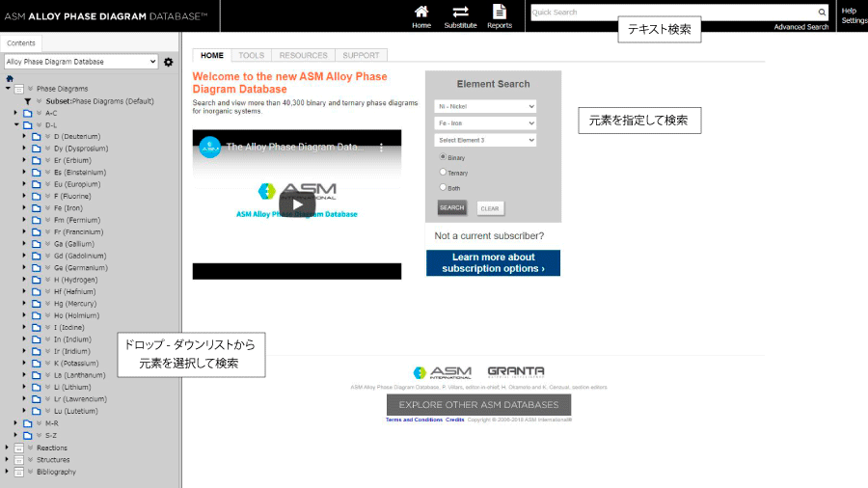This screenshot has height=488, width=868.
Task: Expand the Dy (Dysprosium) node arrow
Action: (24, 149)
